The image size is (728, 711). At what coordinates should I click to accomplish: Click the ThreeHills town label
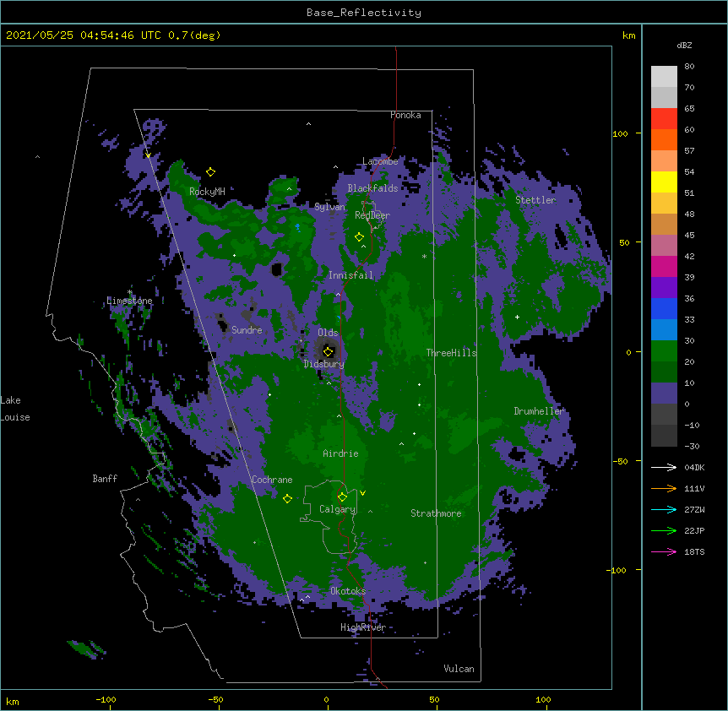[451, 353]
